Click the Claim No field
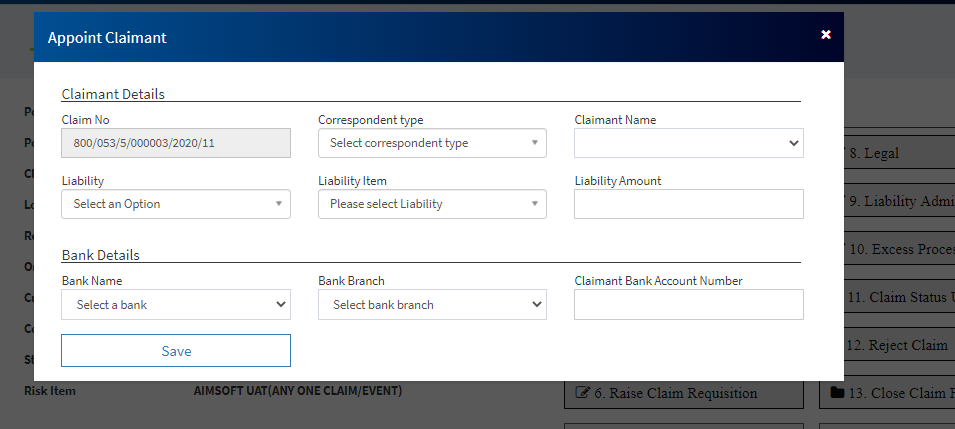955x429 pixels. pos(176,143)
